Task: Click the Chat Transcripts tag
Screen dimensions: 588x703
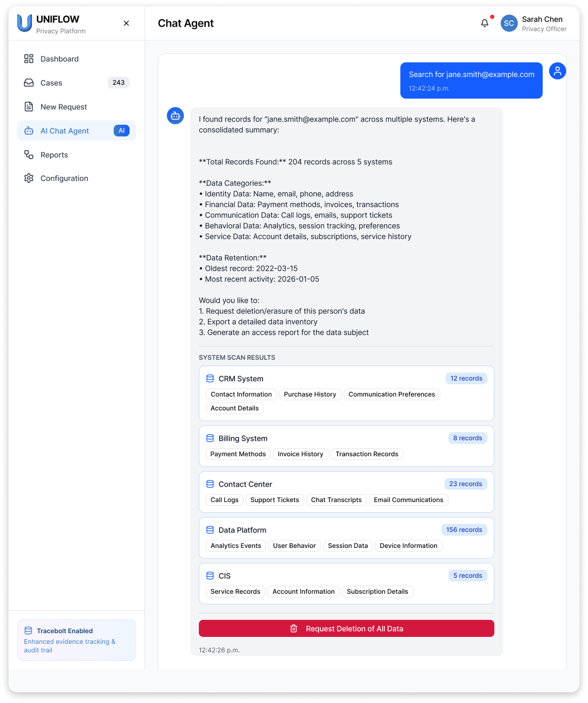Action: pyautogui.click(x=336, y=500)
